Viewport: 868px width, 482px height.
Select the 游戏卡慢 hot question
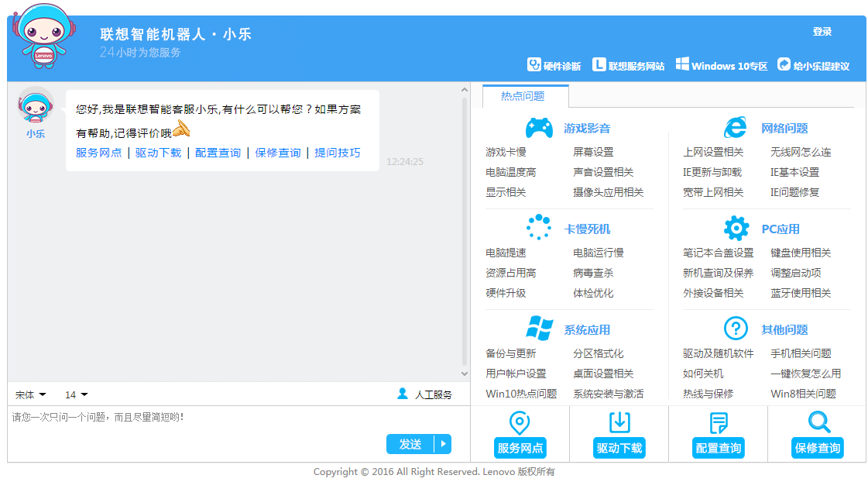(506, 153)
